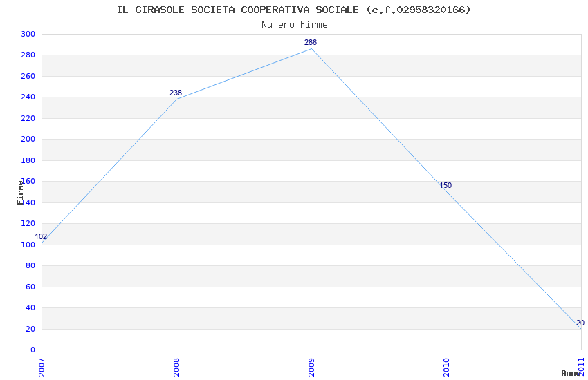Click the subtitle Numero Firme
The height and width of the screenshot is (380, 588).
click(x=295, y=24)
